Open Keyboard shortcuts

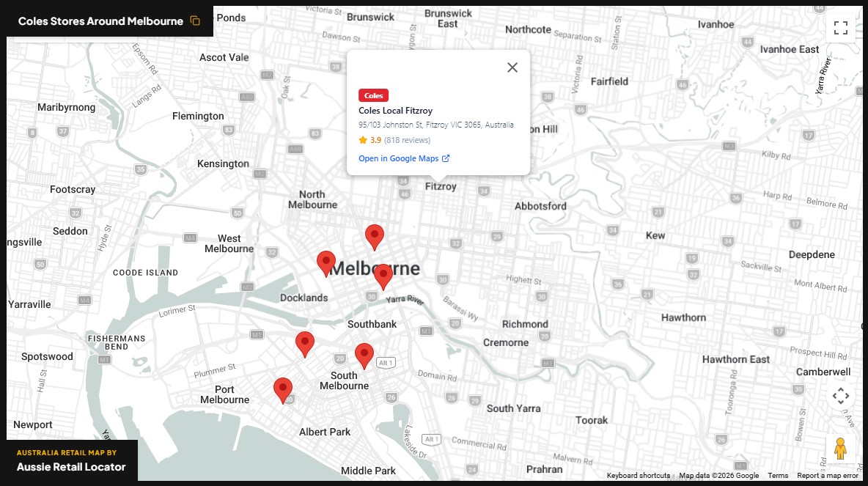click(639, 476)
